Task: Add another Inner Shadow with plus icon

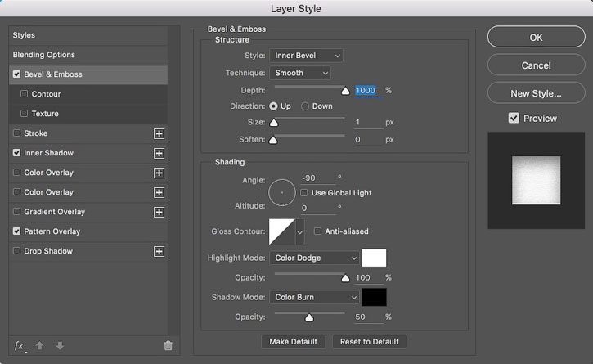Action: (x=159, y=153)
